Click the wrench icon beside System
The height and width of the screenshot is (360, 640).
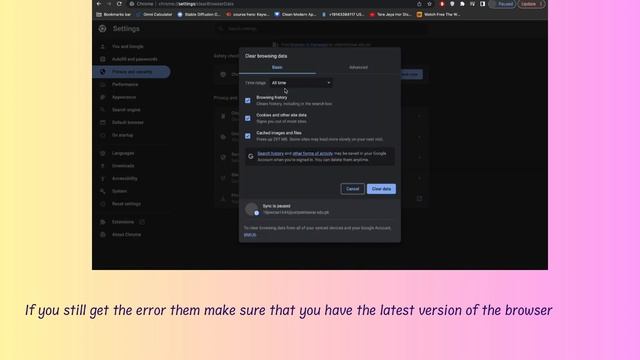(x=103, y=191)
